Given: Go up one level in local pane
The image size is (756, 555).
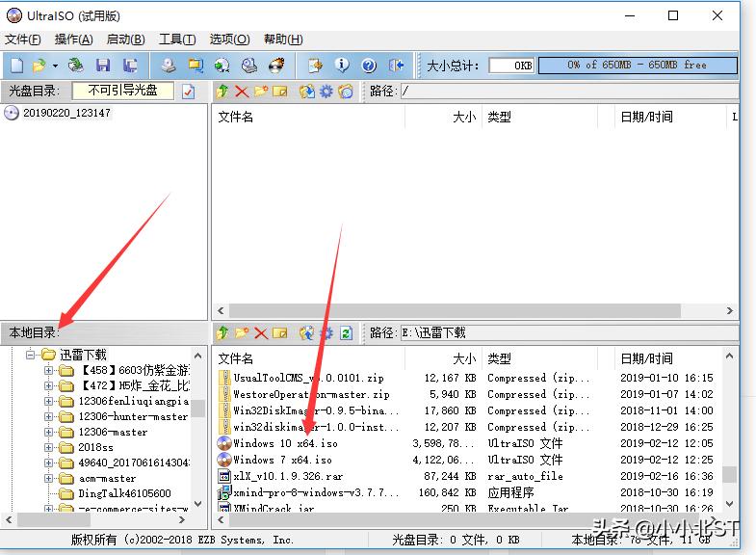Looking at the screenshot, I should [x=222, y=332].
